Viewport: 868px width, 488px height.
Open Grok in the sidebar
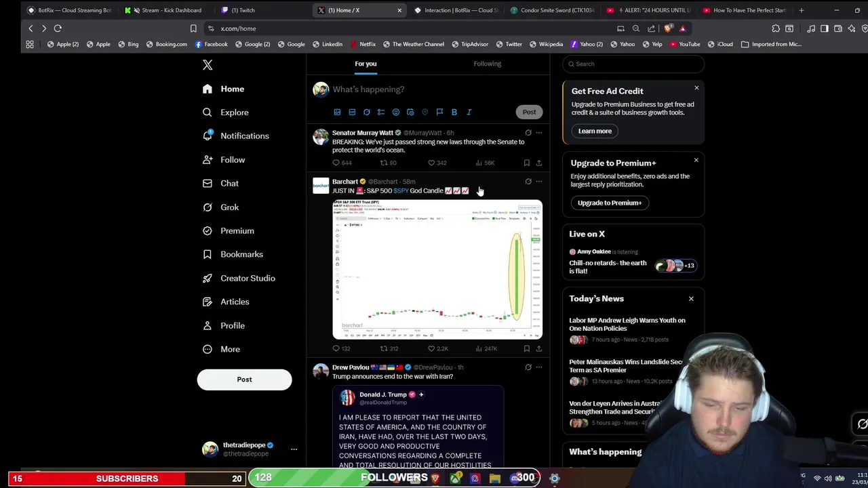pyautogui.click(x=220, y=207)
